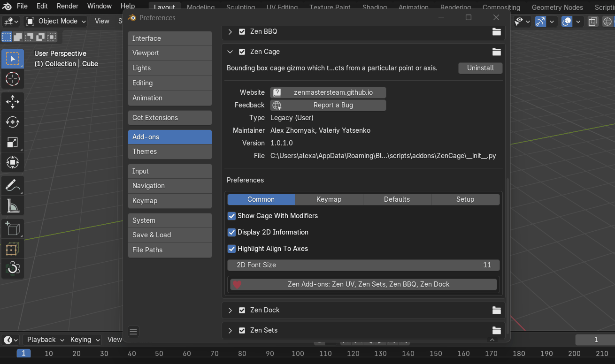Select the Rotate tool
Screen dimensions: 615x364
(x=12, y=122)
